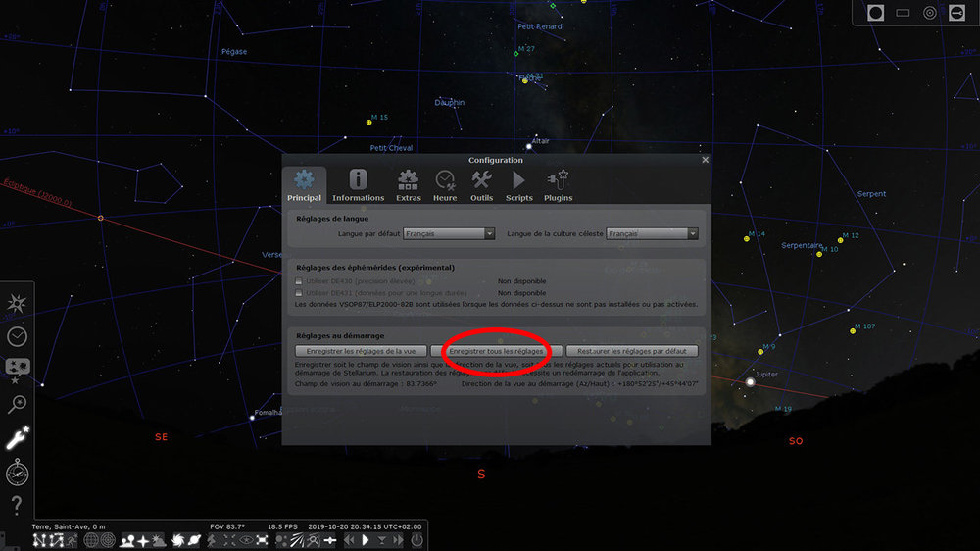
Task: Open the date and time window icon
Action: [17, 337]
